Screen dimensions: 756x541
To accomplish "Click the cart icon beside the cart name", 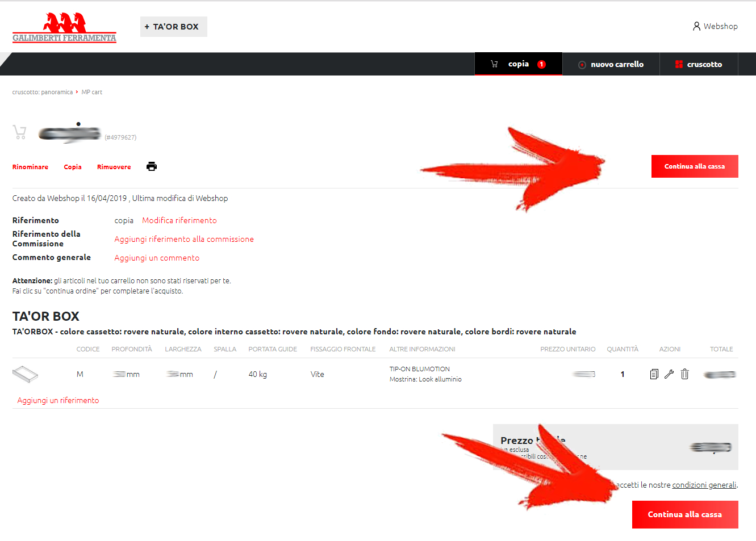I will [20, 132].
